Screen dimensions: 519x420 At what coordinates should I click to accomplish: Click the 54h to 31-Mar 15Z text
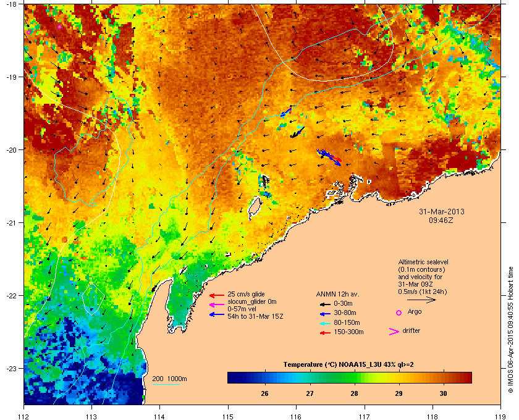255,316
